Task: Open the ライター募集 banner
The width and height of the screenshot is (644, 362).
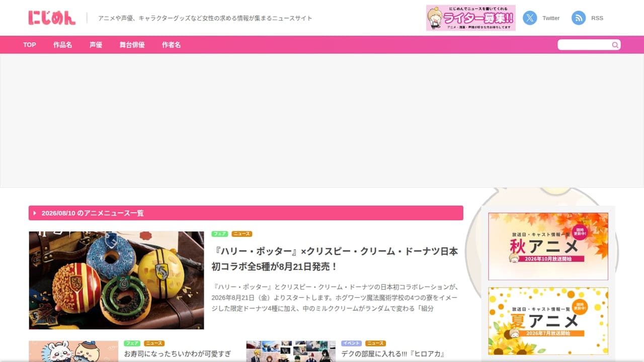Action: point(471,18)
